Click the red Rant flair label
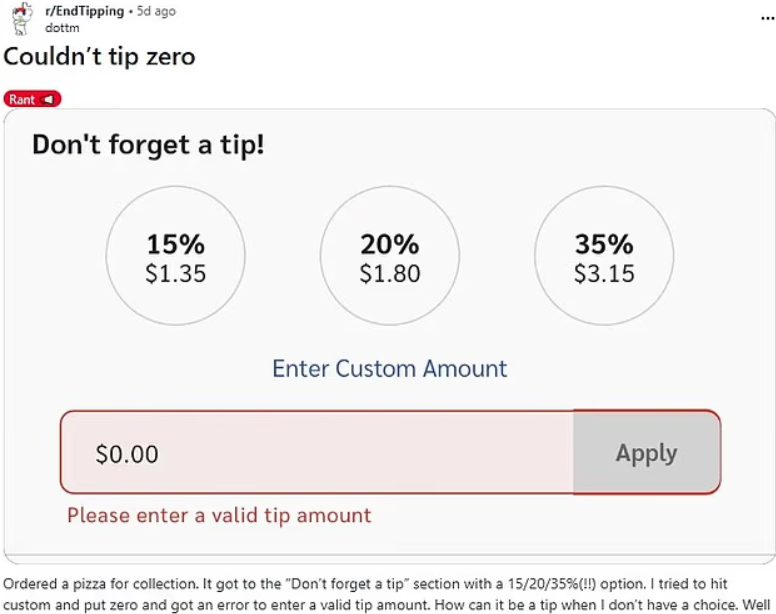 coord(23,99)
